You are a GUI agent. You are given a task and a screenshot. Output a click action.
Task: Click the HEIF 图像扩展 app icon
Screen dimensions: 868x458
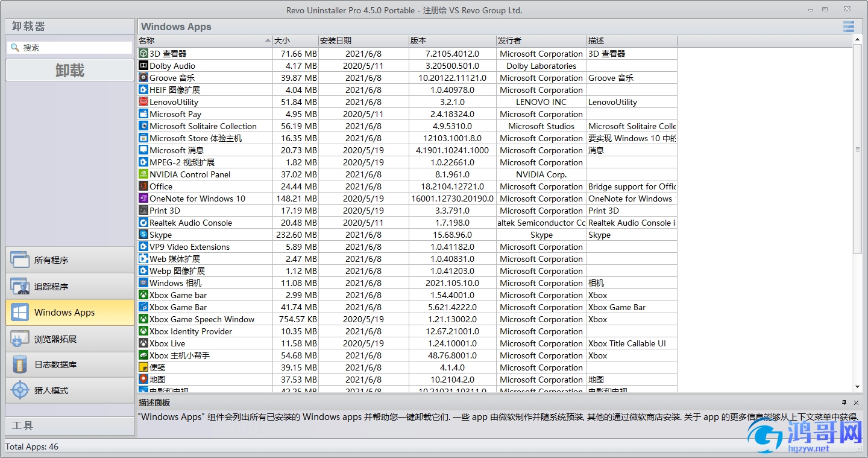click(143, 90)
